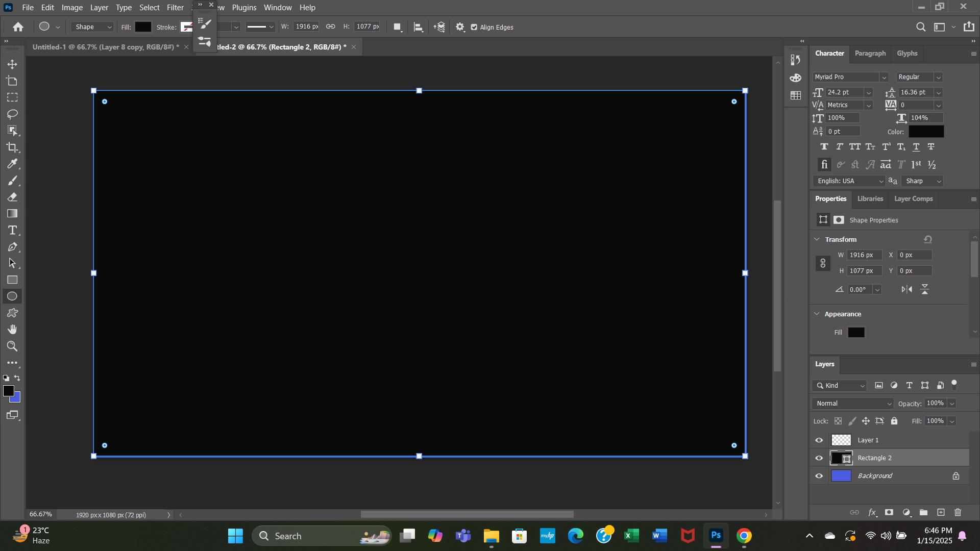The image size is (980, 551).
Task: Add layer style fx icon
Action: click(x=872, y=512)
